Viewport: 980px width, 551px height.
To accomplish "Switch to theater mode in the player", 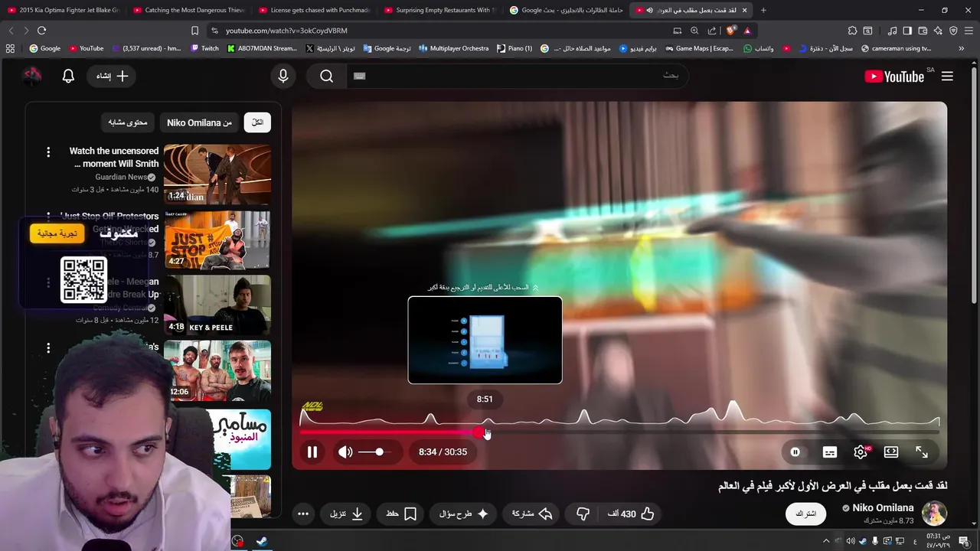I will pyautogui.click(x=891, y=452).
